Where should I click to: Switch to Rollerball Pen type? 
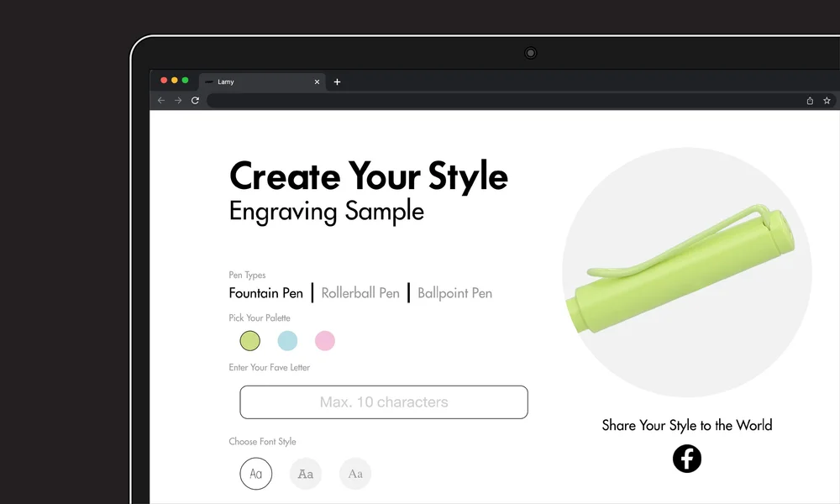360,293
